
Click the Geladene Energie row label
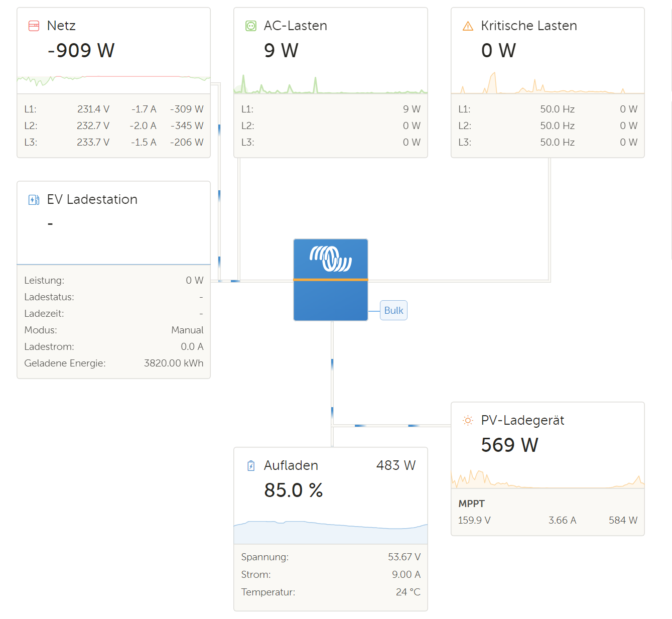pyautogui.click(x=65, y=363)
